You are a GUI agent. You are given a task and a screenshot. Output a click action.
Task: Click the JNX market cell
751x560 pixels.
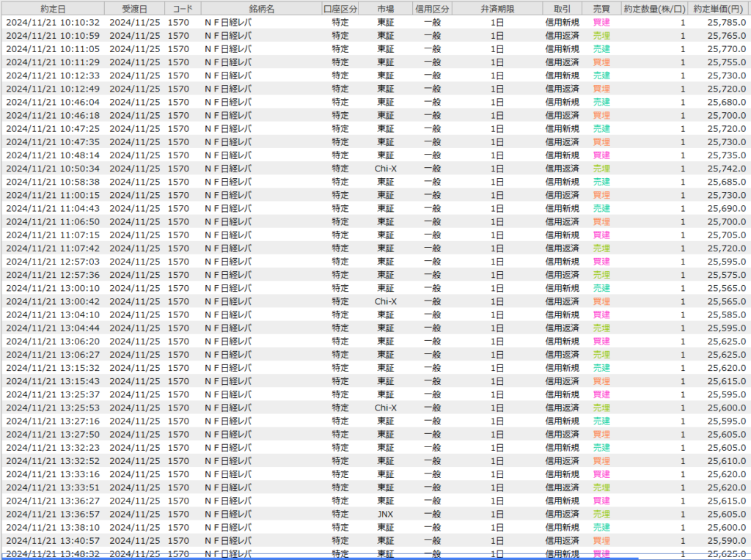click(x=386, y=514)
